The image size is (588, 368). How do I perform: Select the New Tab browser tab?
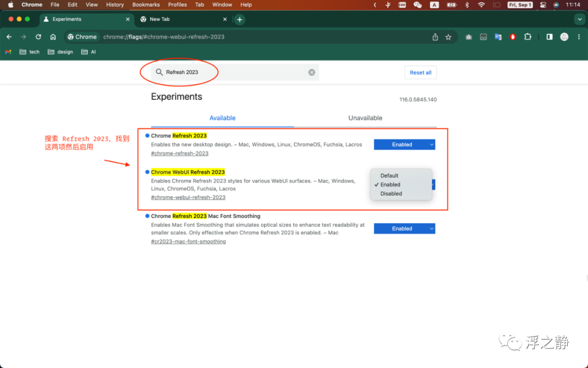click(x=183, y=19)
